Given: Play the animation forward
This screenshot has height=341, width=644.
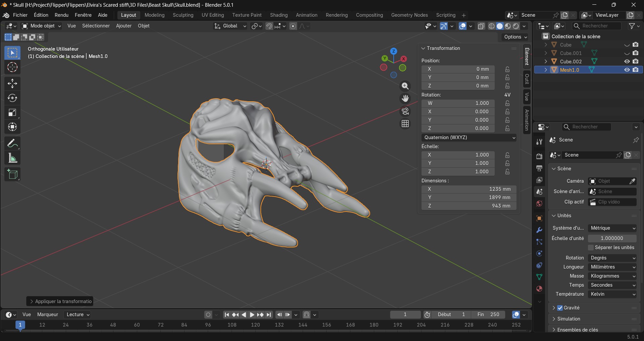Looking at the screenshot, I should (x=252, y=315).
